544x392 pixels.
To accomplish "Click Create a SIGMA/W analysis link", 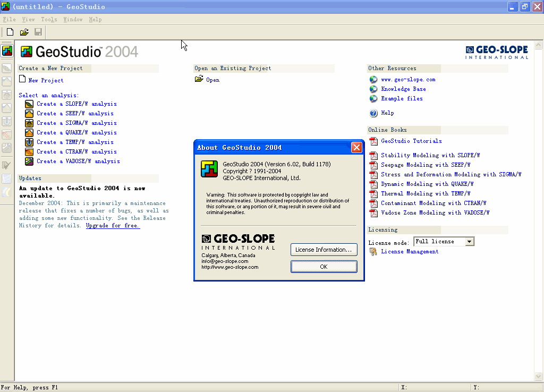I will tap(76, 123).
